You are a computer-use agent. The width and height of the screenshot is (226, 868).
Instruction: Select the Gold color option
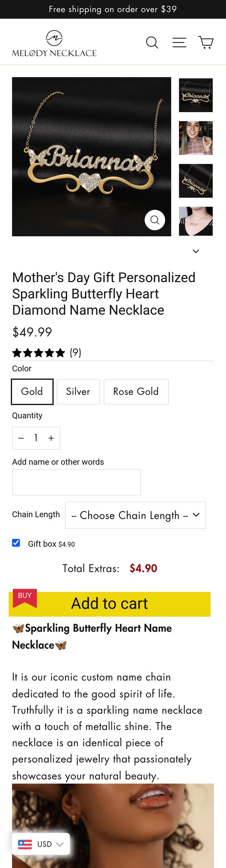pyautogui.click(x=32, y=391)
